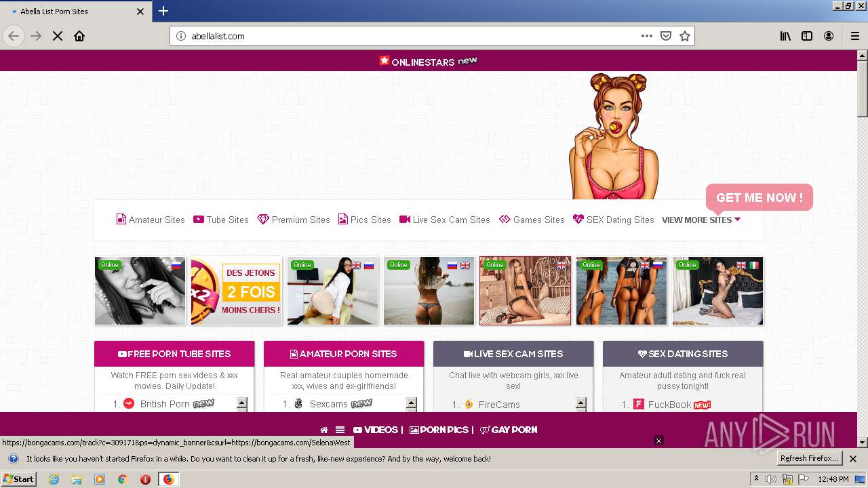Switch to Firefox taskbar button
Image resolution: width=868 pixels, height=488 pixels.
point(169,479)
